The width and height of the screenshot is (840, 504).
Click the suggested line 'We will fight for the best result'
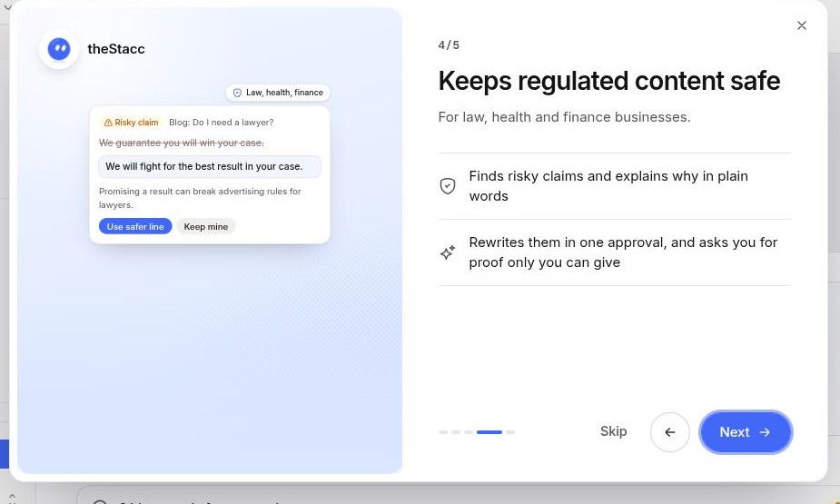click(x=210, y=166)
